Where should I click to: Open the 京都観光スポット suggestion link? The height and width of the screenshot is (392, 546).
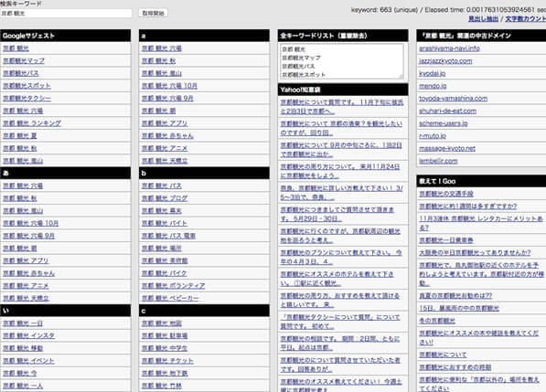coord(27,86)
